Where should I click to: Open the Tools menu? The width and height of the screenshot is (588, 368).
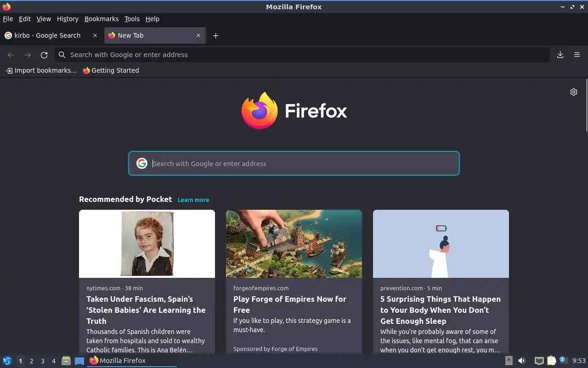[x=132, y=19]
